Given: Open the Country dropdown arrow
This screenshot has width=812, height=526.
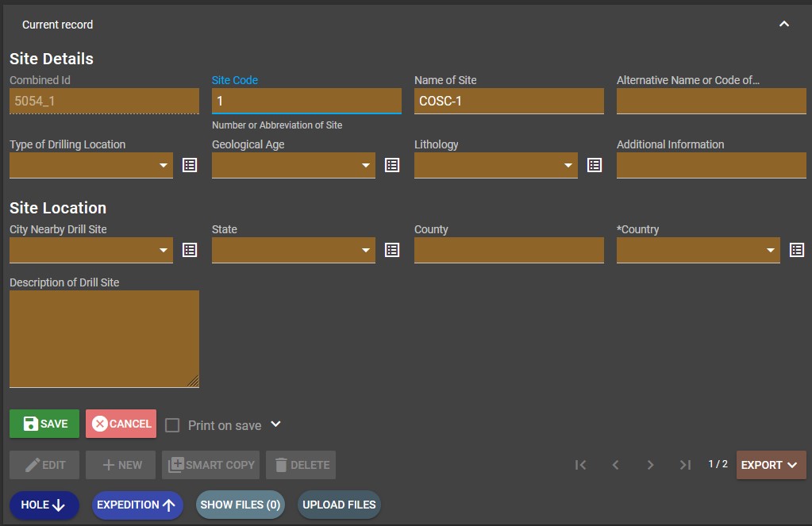Looking at the screenshot, I should [768, 250].
